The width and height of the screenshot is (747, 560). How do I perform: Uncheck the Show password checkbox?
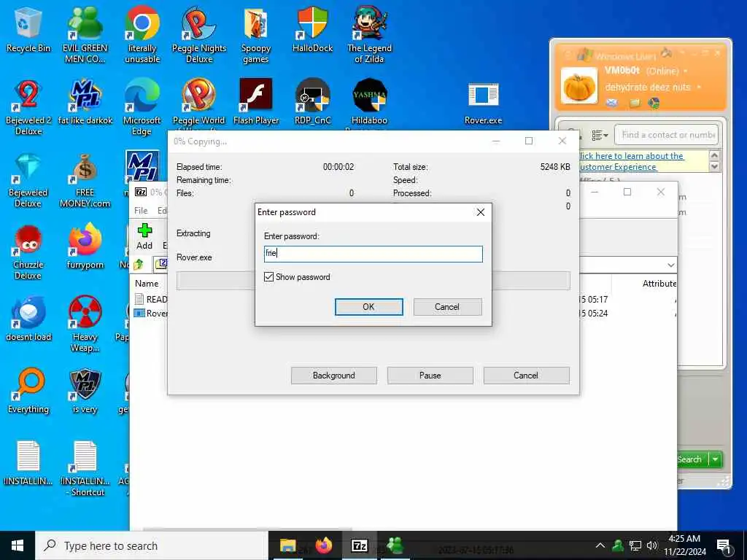(x=268, y=276)
